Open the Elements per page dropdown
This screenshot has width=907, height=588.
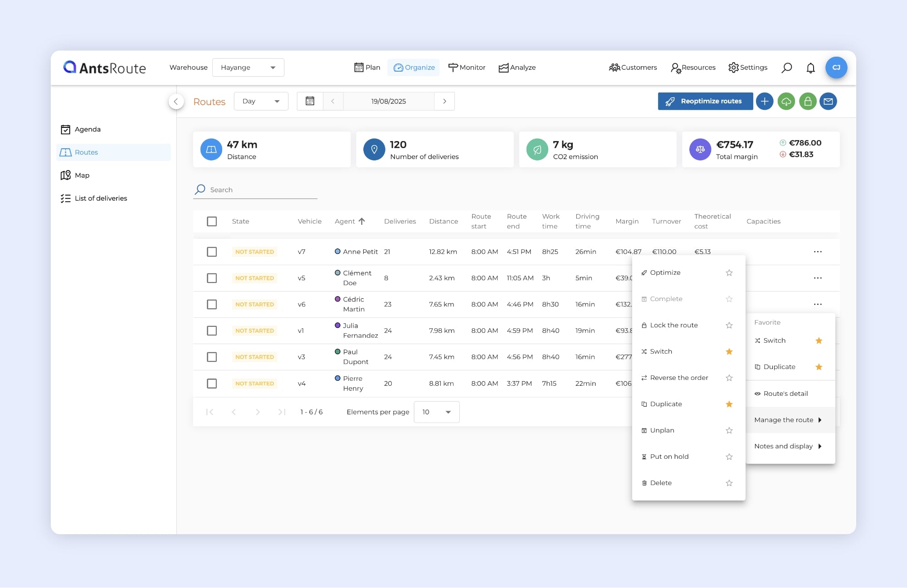(436, 412)
